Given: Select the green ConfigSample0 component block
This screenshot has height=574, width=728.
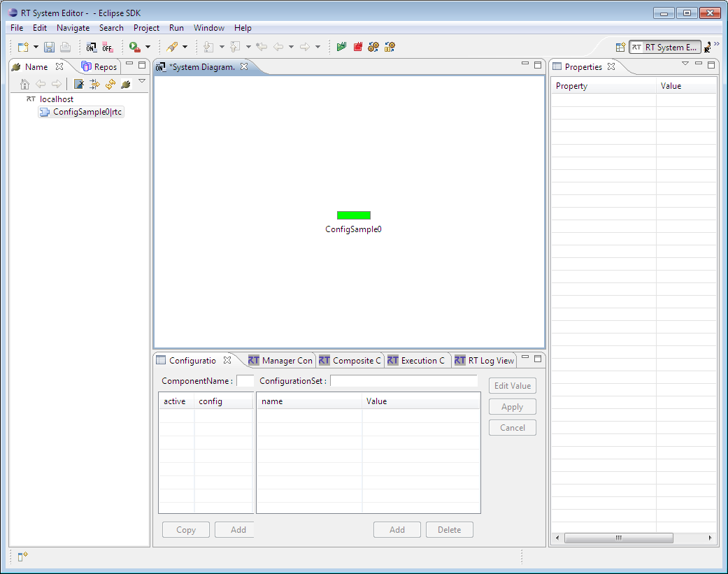Looking at the screenshot, I should [354, 215].
